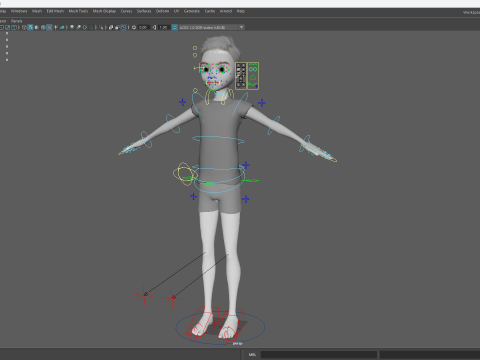Select the green nose shape in the face control panel
Image resolution: width=480 pixels, height=360 pixels.
coord(253,77)
